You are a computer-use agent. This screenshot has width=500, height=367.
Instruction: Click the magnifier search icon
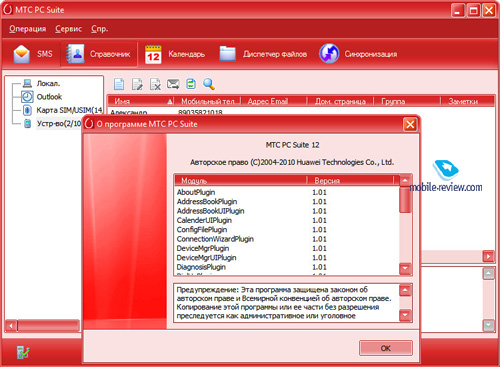tap(209, 84)
